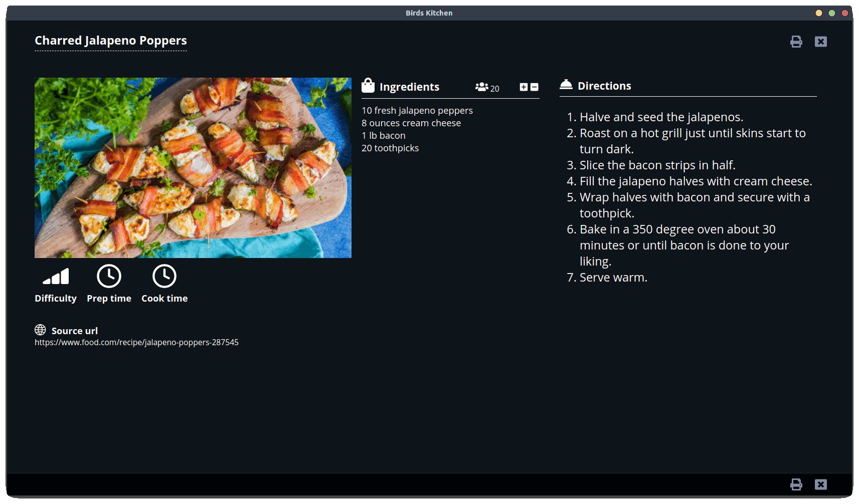Click the servings people icon

coord(481,87)
